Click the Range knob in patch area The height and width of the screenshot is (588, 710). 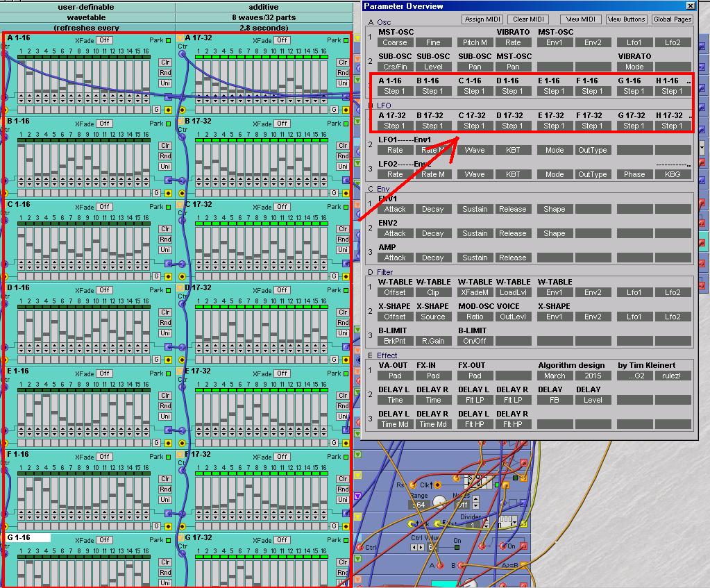(438, 503)
